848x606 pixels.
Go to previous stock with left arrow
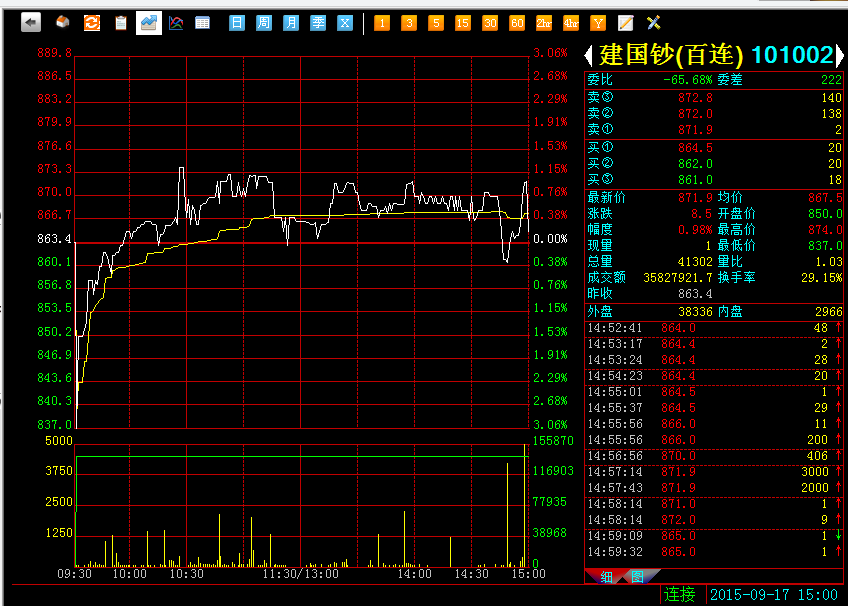click(589, 54)
